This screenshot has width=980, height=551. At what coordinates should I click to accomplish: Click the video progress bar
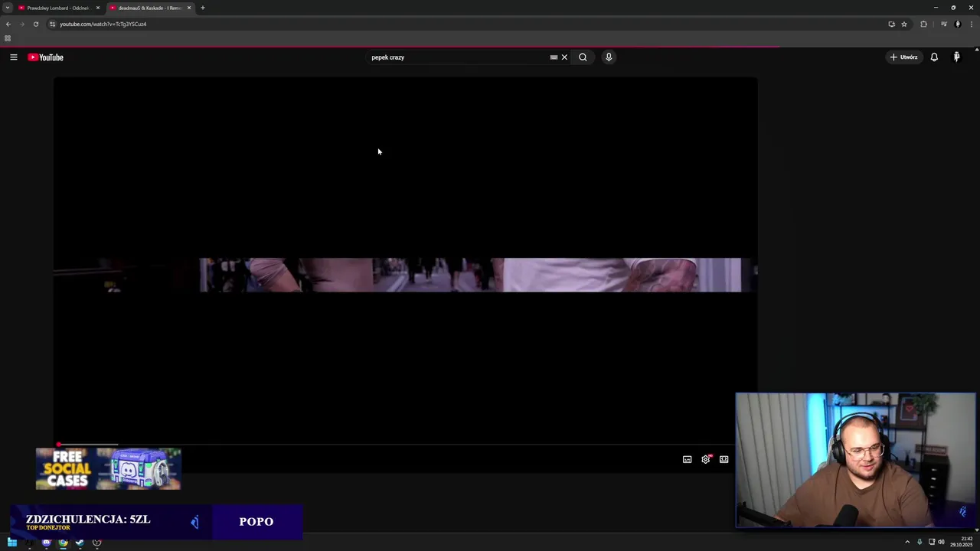click(x=406, y=445)
